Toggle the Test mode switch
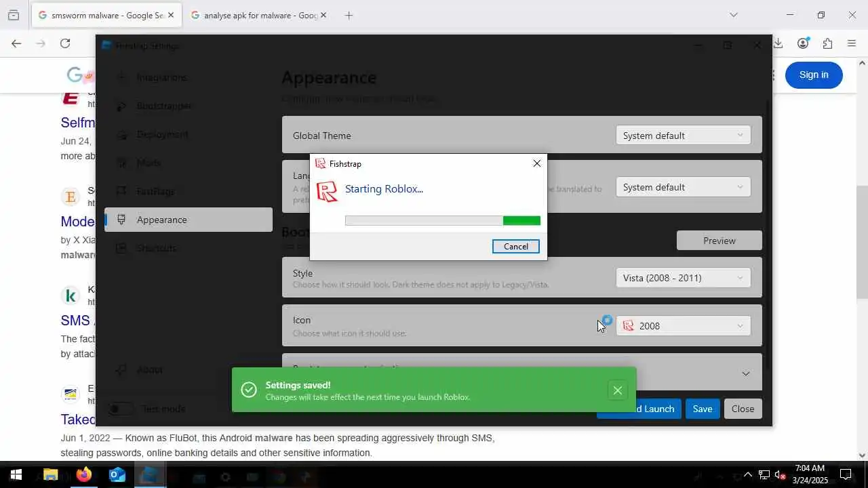 [121, 409]
